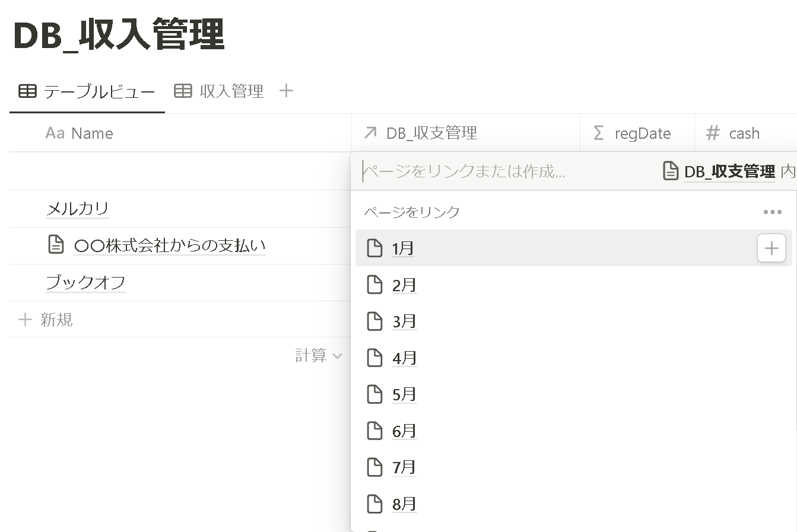Open the DB_収支管理 column header menu
The height and width of the screenshot is (532, 797).
(431, 133)
